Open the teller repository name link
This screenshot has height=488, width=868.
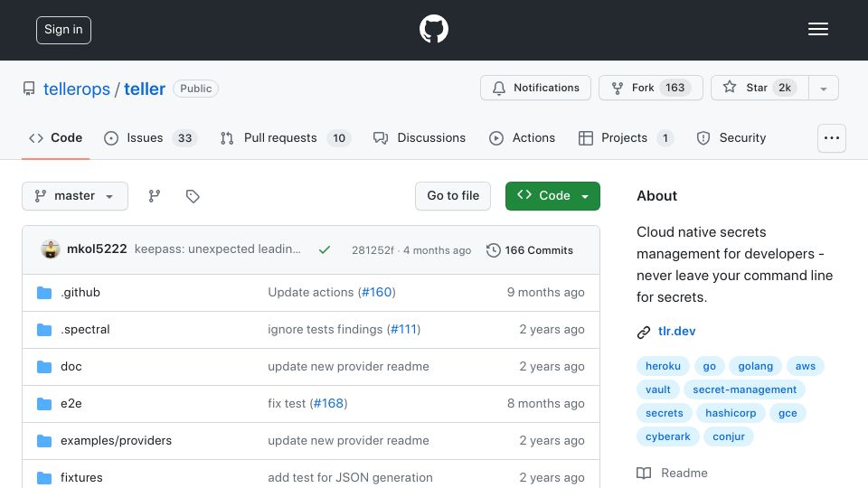[145, 89]
